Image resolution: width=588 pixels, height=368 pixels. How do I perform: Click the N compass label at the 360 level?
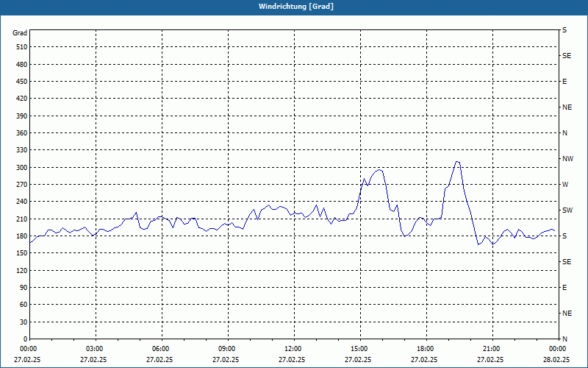564,133
